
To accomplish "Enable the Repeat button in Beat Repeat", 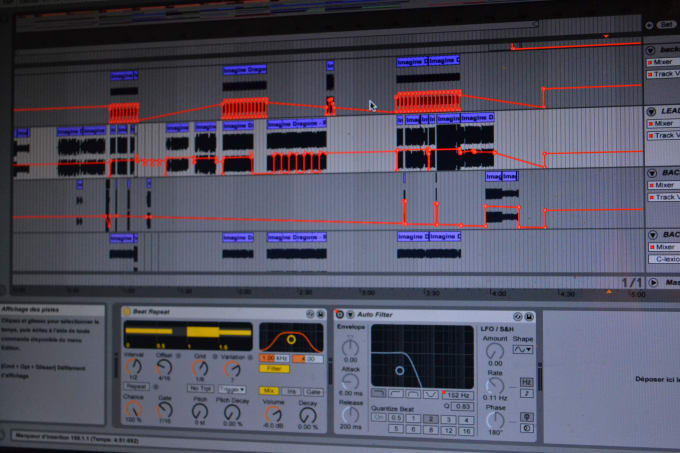I will point(136,386).
